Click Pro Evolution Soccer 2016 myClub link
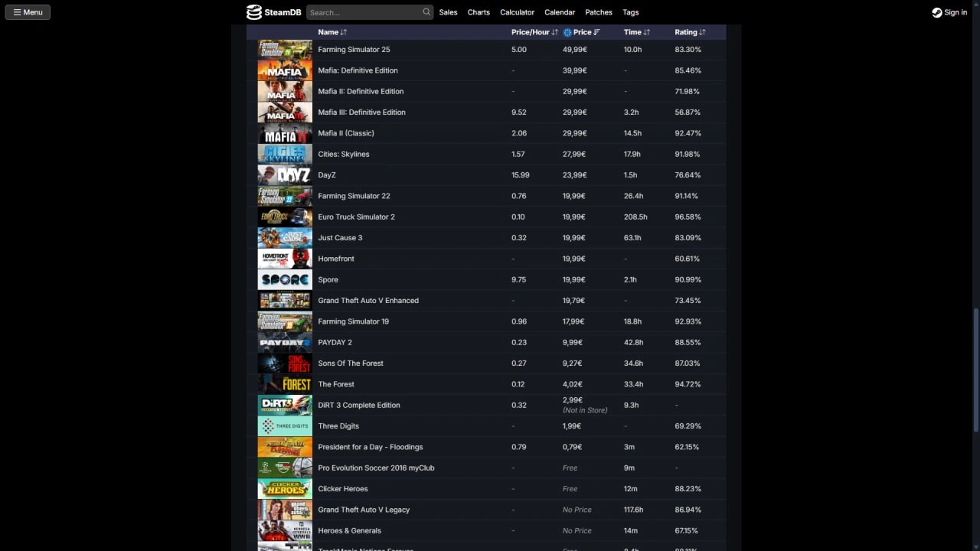This screenshot has height=551, width=980. pos(376,468)
